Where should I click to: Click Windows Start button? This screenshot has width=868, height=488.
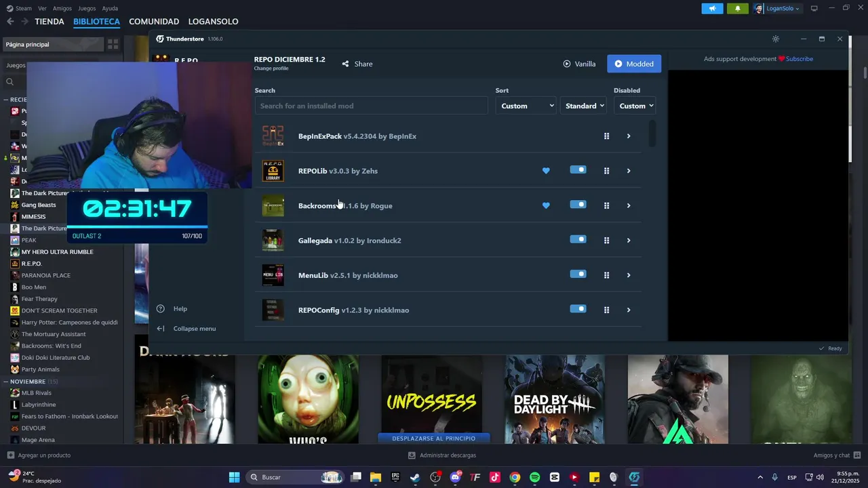[x=234, y=477]
